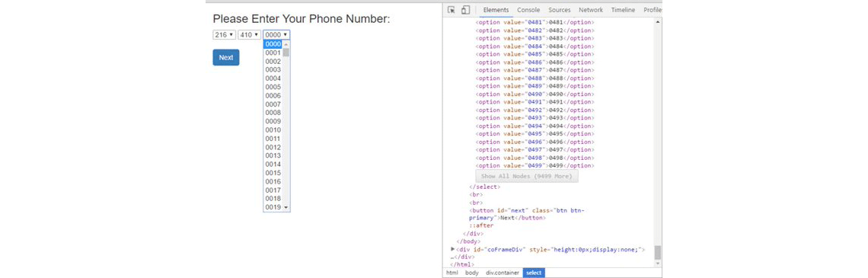Select the option 0481 code line
868x278 pixels.
pyautogui.click(x=535, y=23)
